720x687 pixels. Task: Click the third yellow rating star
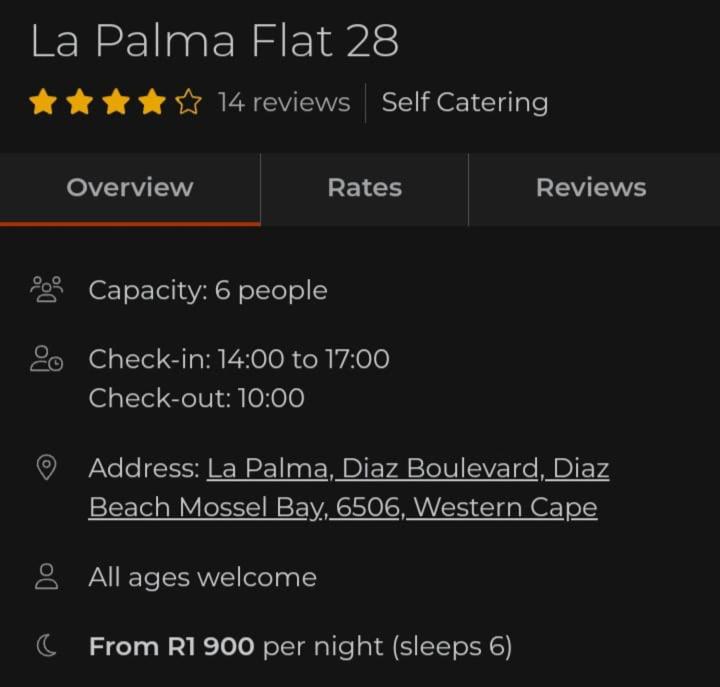(115, 102)
